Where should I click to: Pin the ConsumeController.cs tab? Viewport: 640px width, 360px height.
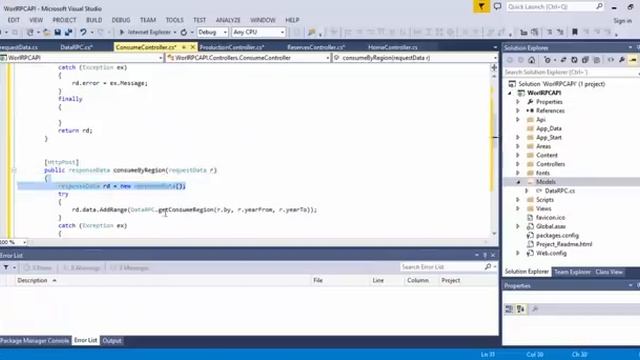tap(184, 47)
